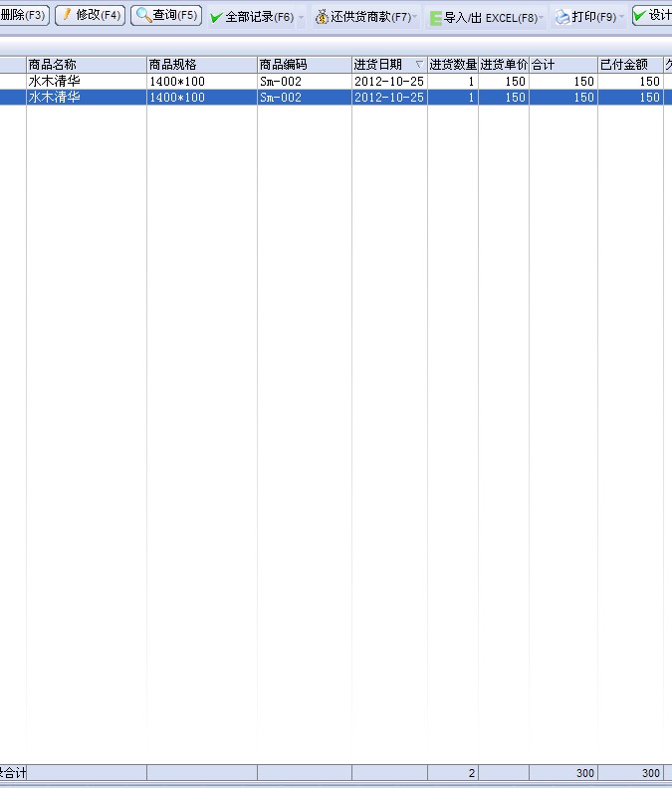Screen dimensions: 672x788
Task: Open the 全部记录(F6) dropdown arrow
Action: [301, 18]
